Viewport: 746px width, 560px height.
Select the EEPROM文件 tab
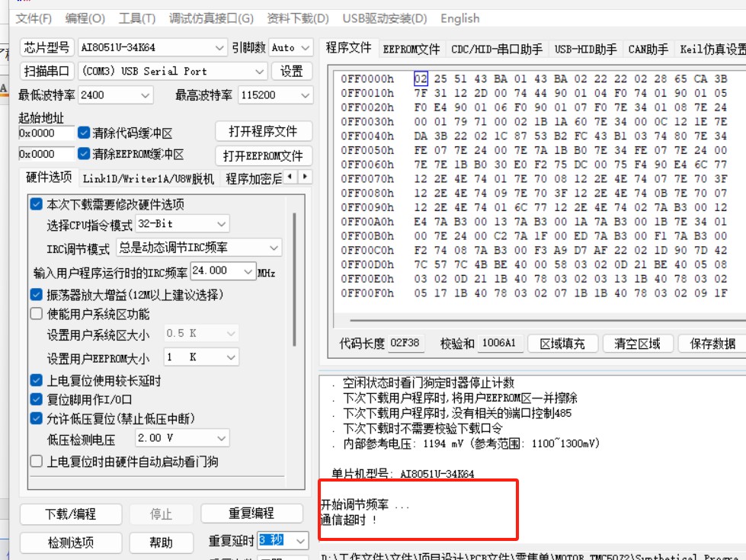[x=411, y=49]
